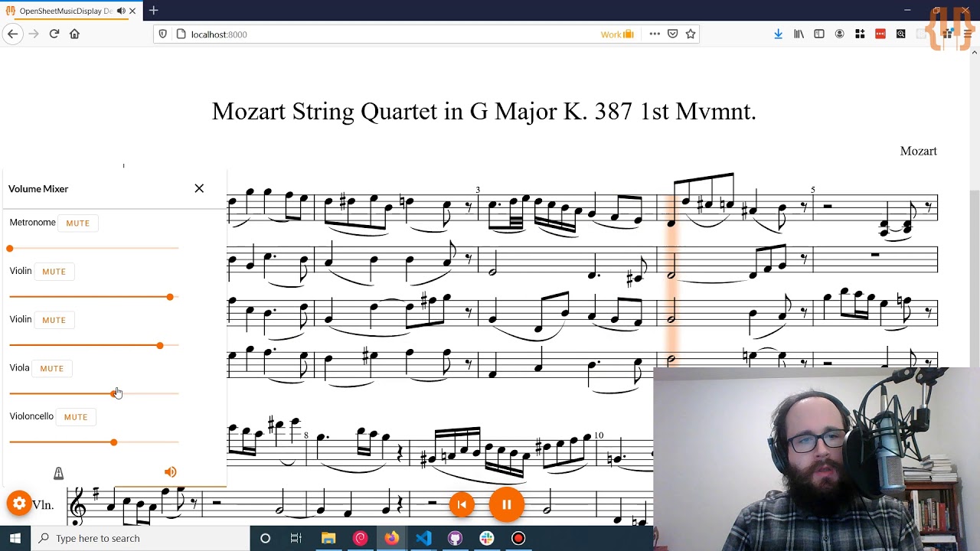Open Visual Studio Code from taskbar
Screen dimensions: 980x551
click(x=423, y=538)
